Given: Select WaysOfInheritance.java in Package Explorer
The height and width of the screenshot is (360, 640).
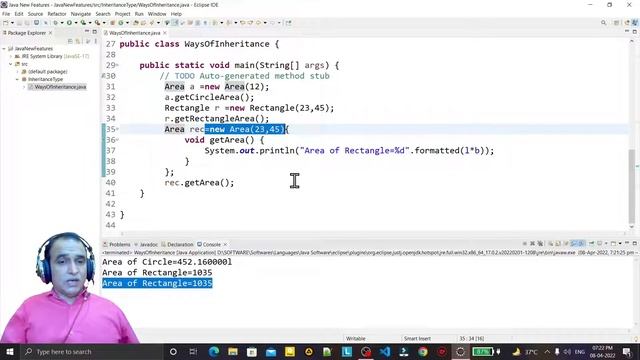Looking at the screenshot, I should click(57, 87).
